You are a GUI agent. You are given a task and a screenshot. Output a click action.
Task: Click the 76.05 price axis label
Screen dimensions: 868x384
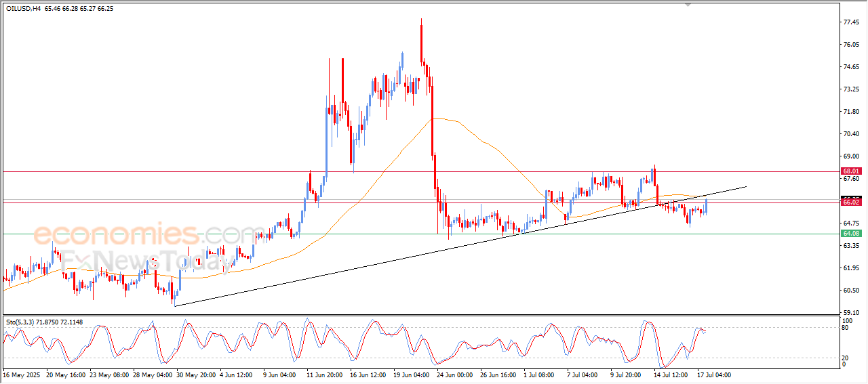click(851, 45)
